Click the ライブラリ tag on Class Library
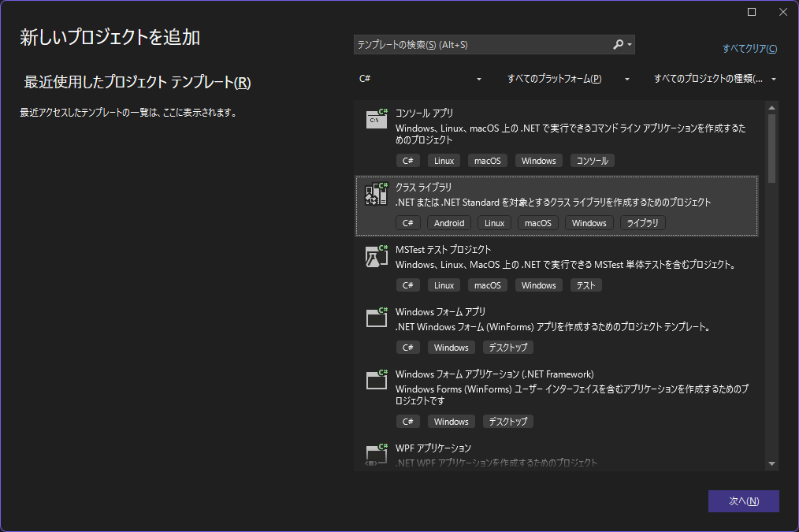The height and width of the screenshot is (532, 799). point(642,223)
